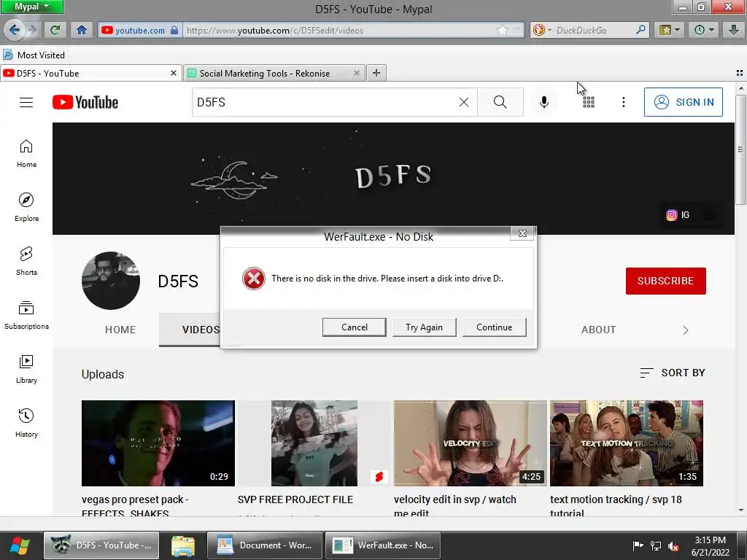Go to Home in YouTube sidebar

(26, 153)
